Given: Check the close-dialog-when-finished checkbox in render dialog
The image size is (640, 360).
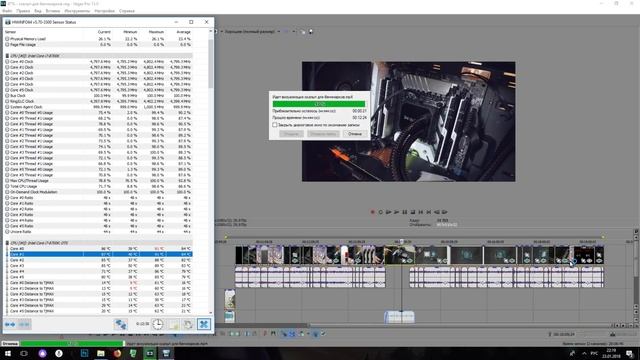Looking at the screenshot, I should coord(275,125).
